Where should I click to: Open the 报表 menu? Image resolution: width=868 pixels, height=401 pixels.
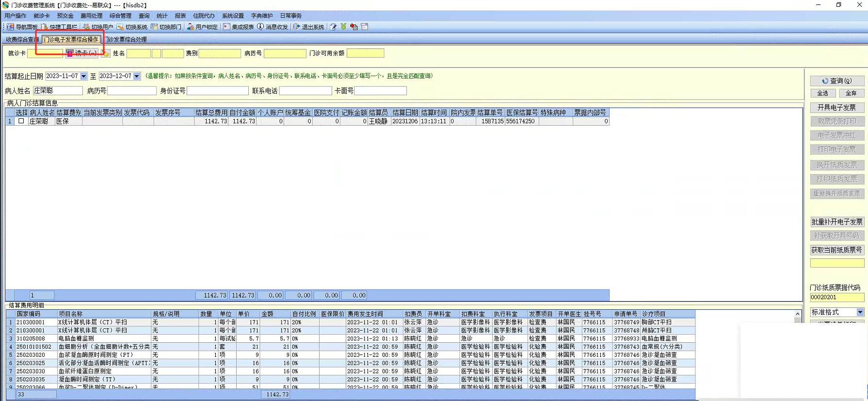(180, 16)
